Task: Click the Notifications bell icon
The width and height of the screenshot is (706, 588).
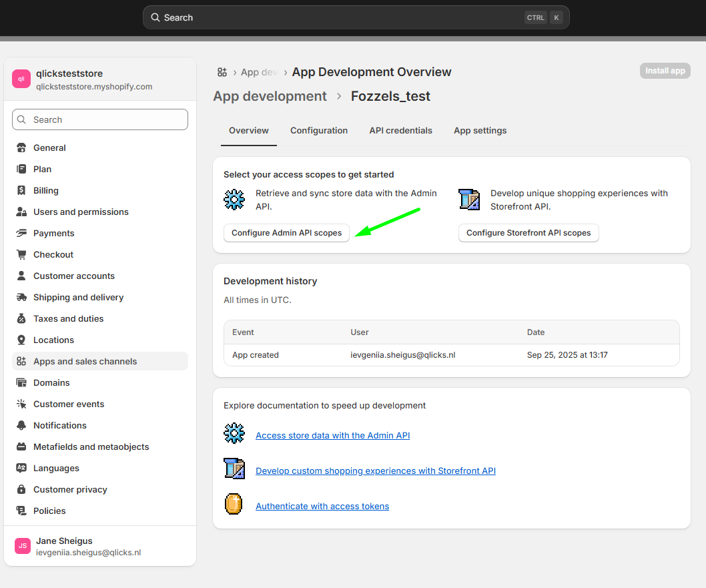Action: pyautogui.click(x=21, y=425)
